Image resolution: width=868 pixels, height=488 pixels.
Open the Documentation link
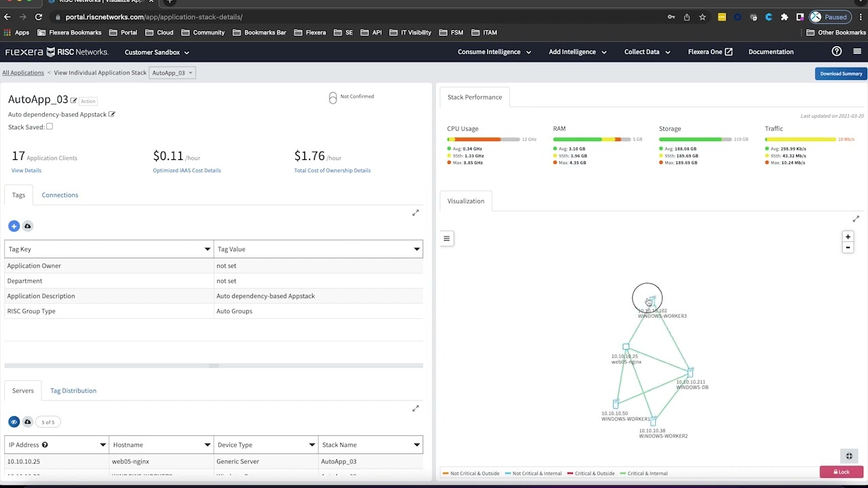771,52
